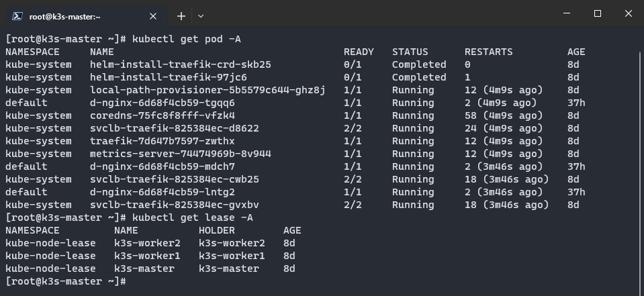This screenshot has width=644, height=296.
Task: Click the local-path-provisioner pod name
Action: 208,90
